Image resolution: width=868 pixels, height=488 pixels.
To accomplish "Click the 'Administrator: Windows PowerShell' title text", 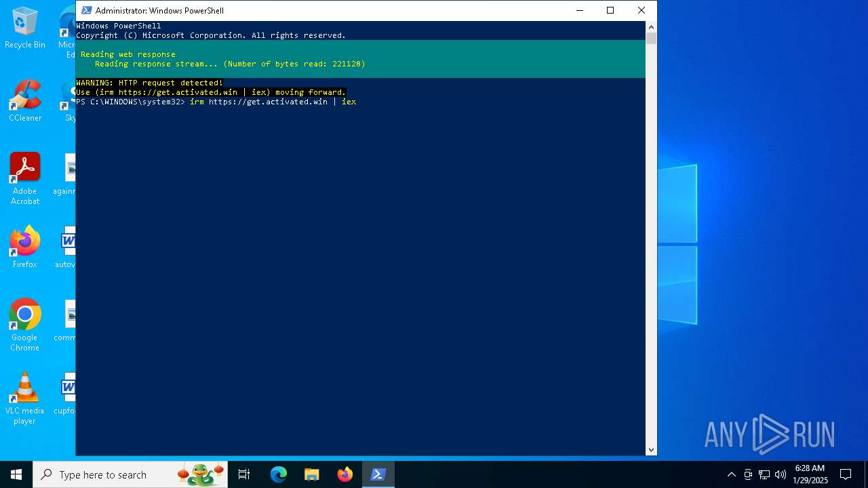I will [159, 10].
